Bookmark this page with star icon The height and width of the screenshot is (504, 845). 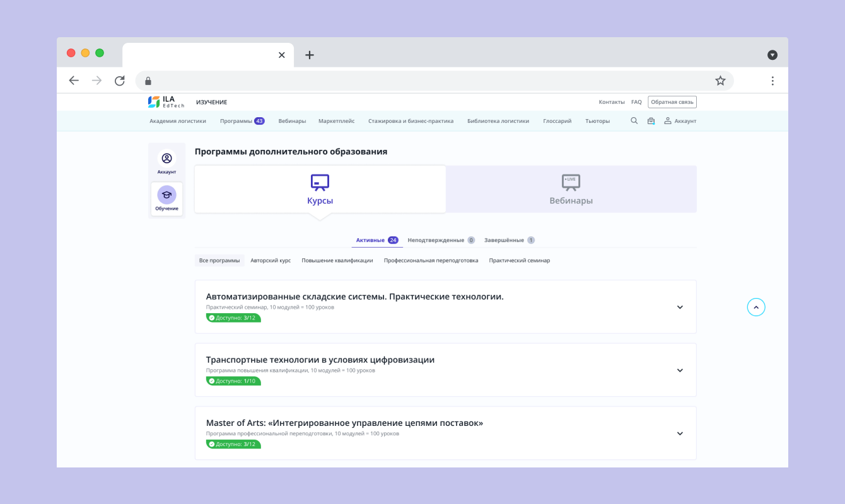tap(720, 81)
